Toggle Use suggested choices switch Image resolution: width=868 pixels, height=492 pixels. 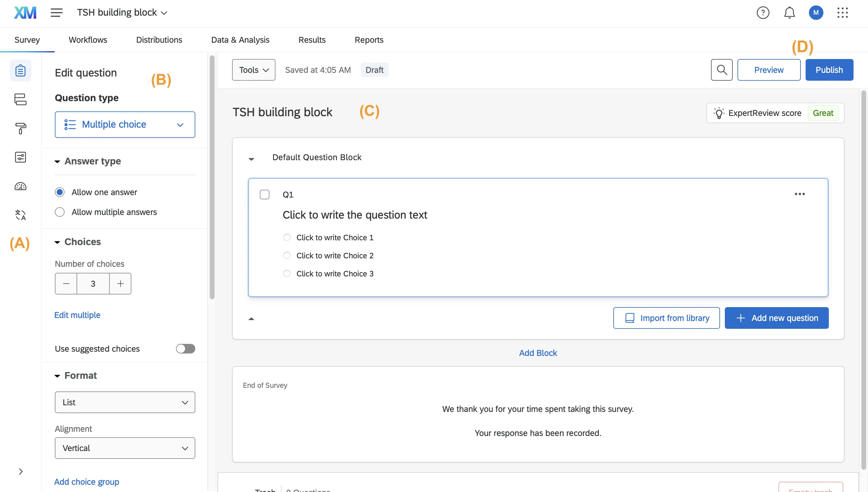pyautogui.click(x=185, y=349)
